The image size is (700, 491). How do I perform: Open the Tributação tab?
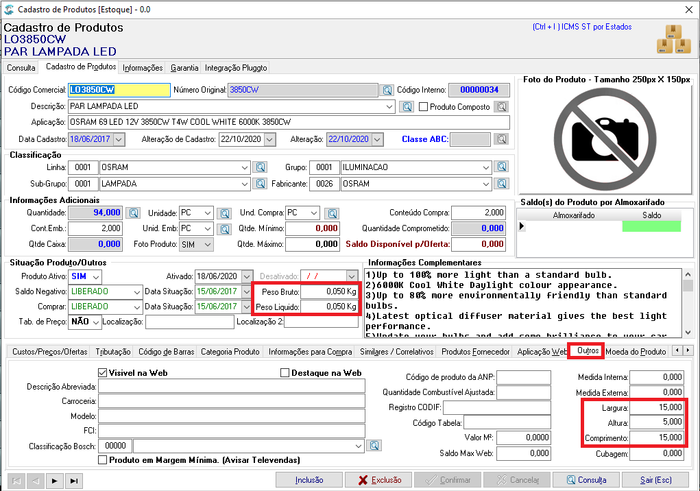113,352
